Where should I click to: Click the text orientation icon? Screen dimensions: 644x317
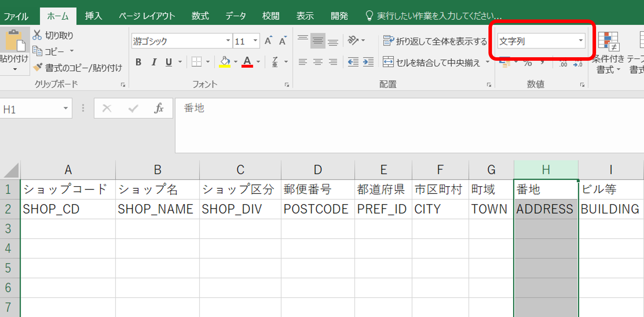(x=353, y=41)
